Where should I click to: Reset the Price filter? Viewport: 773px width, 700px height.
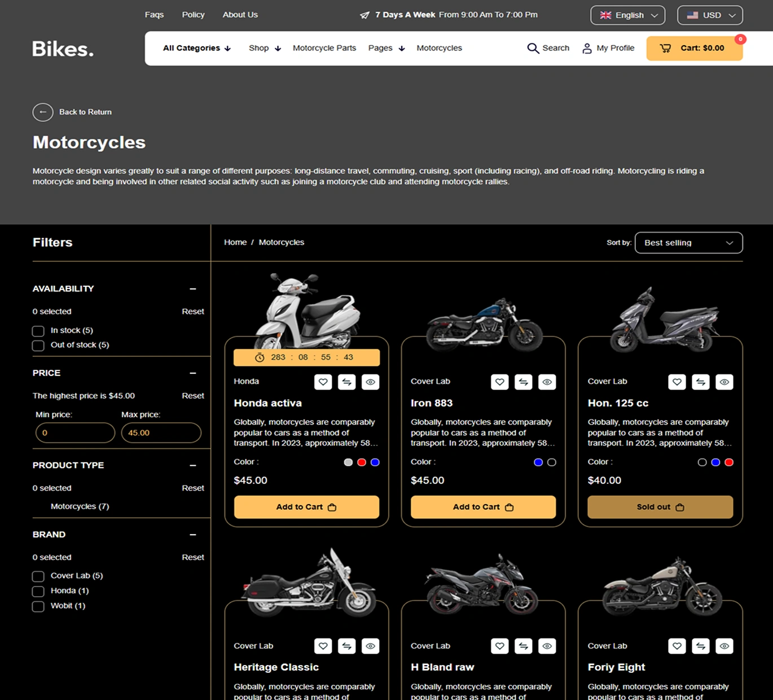click(x=193, y=396)
